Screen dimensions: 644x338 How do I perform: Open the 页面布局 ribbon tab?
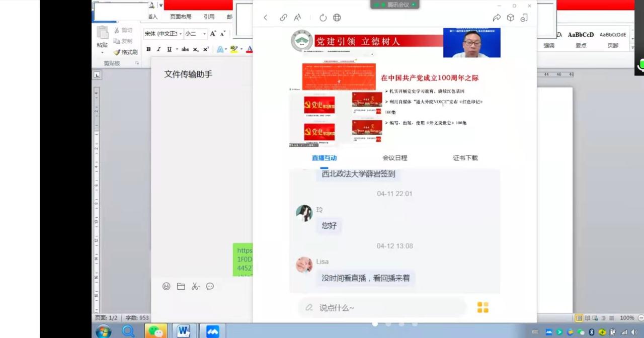[181, 17]
